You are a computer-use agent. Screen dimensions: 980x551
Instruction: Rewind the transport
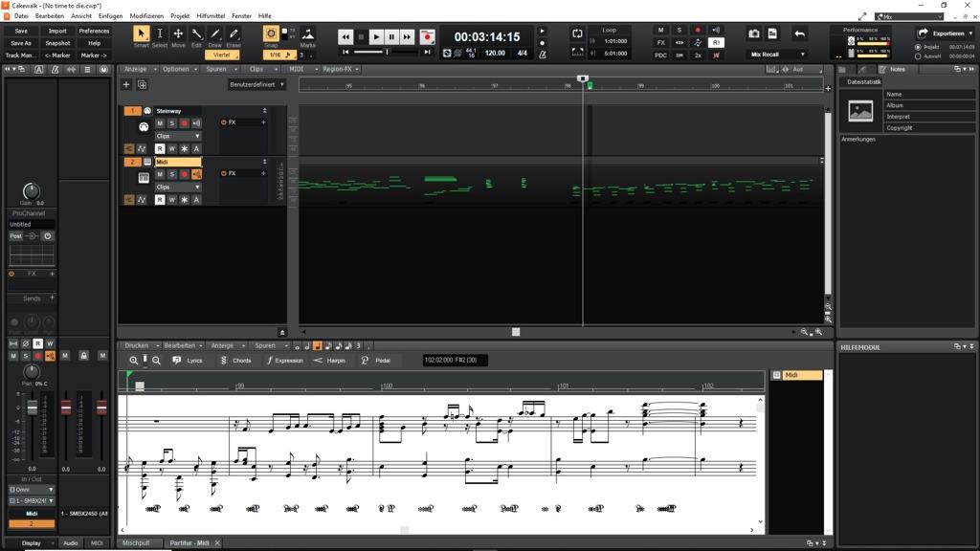click(345, 37)
